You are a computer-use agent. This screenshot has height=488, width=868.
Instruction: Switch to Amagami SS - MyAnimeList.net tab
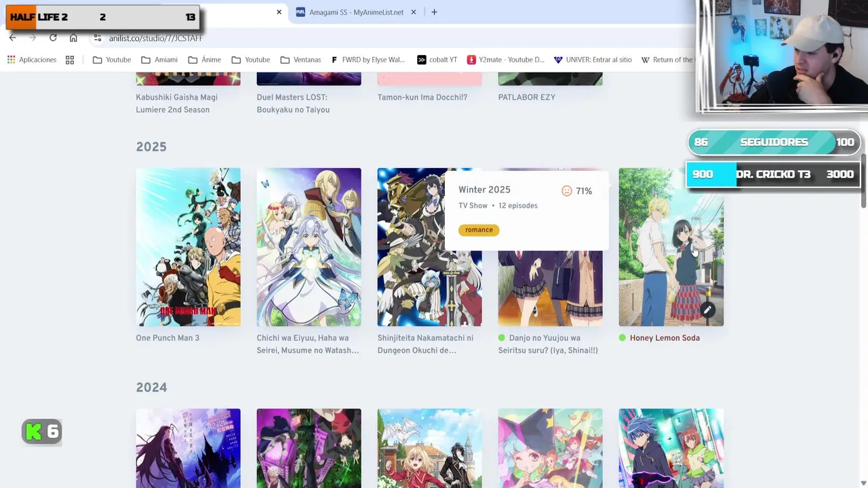click(356, 12)
